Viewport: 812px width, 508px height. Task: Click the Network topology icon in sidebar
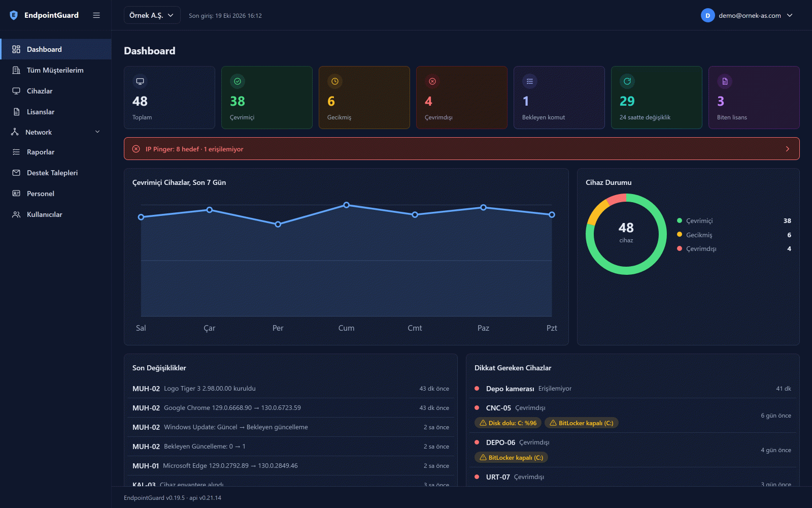pos(15,132)
